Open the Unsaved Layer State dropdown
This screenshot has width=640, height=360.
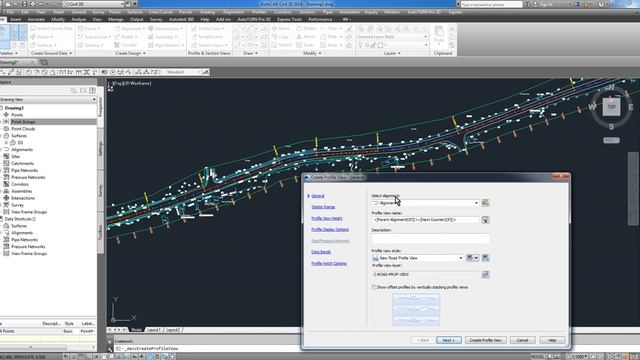click(392, 37)
